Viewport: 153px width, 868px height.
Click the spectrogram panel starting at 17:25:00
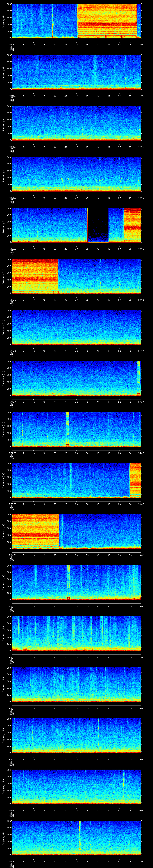[77, 582]
